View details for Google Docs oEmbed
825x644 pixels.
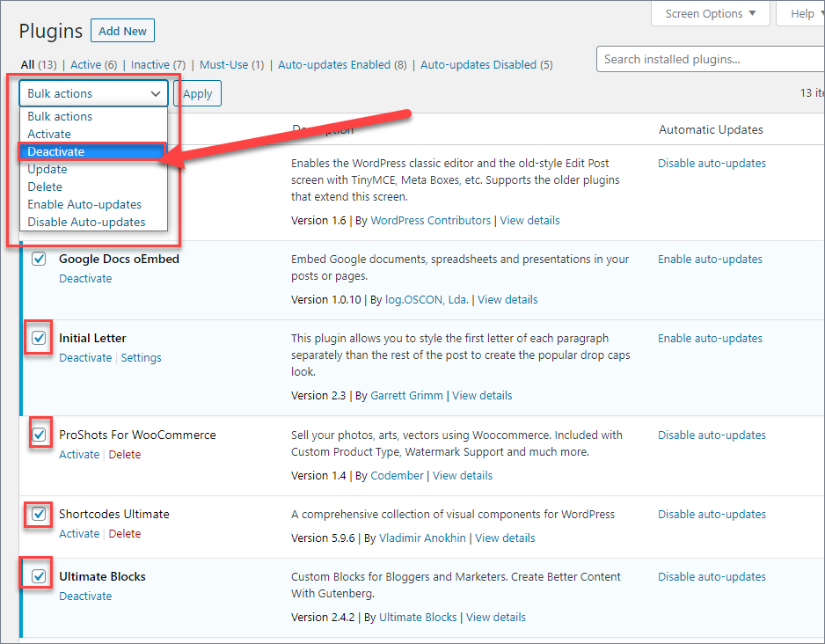click(507, 300)
